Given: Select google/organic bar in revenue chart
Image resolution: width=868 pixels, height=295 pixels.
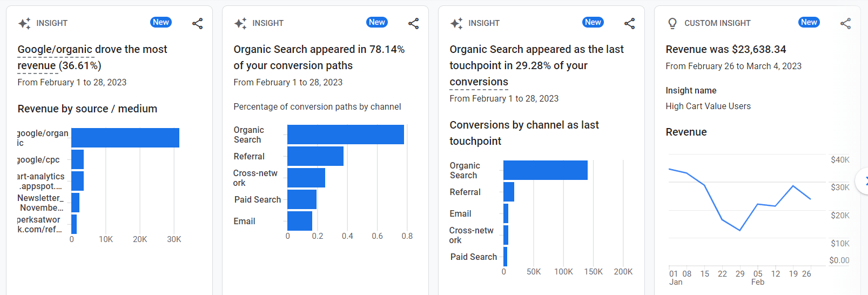Looking at the screenshot, I should coord(125,138).
